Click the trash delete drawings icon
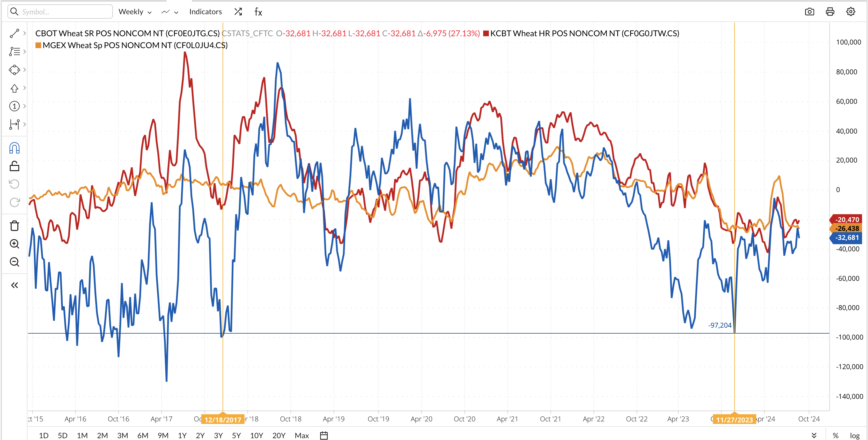This screenshot has width=868, height=440. tap(14, 225)
